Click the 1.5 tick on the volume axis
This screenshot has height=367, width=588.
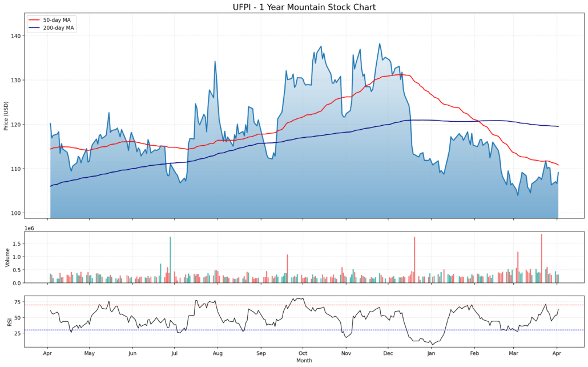pyautogui.click(x=17, y=244)
